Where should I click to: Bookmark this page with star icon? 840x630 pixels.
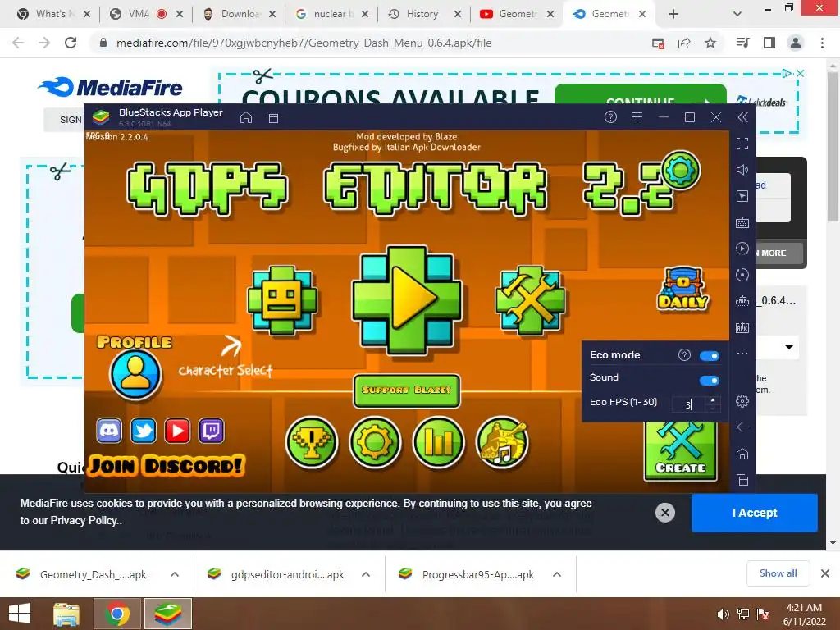pyautogui.click(x=710, y=43)
